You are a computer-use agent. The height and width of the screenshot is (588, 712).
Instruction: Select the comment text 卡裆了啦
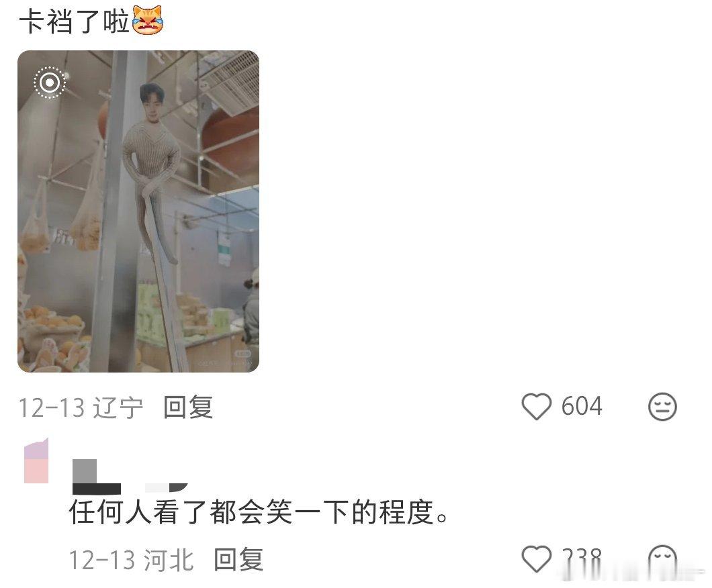pyautogui.click(x=75, y=21)
